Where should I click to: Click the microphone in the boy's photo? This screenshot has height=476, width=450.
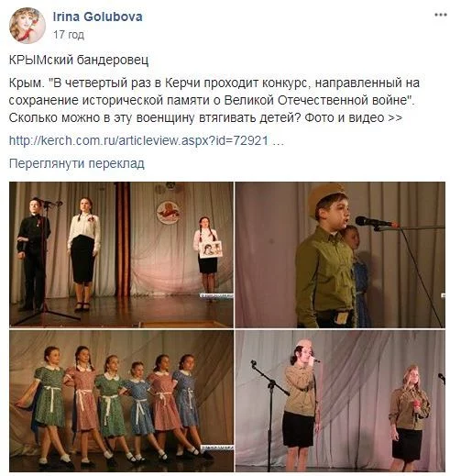pyautogui.click(x=377, y=222)
